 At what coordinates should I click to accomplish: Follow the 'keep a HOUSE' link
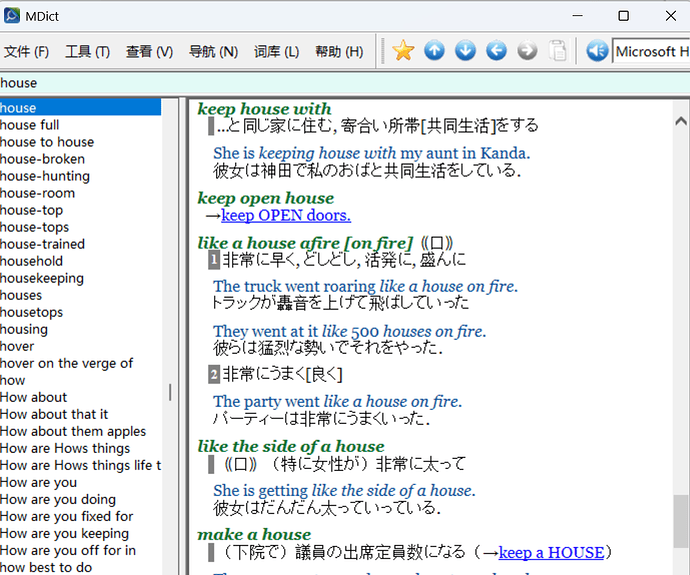pyautogui.click(x=551, y=553)
